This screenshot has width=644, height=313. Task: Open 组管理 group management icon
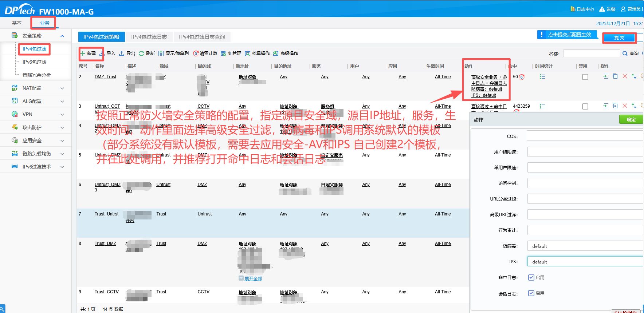tap(223, 54)
